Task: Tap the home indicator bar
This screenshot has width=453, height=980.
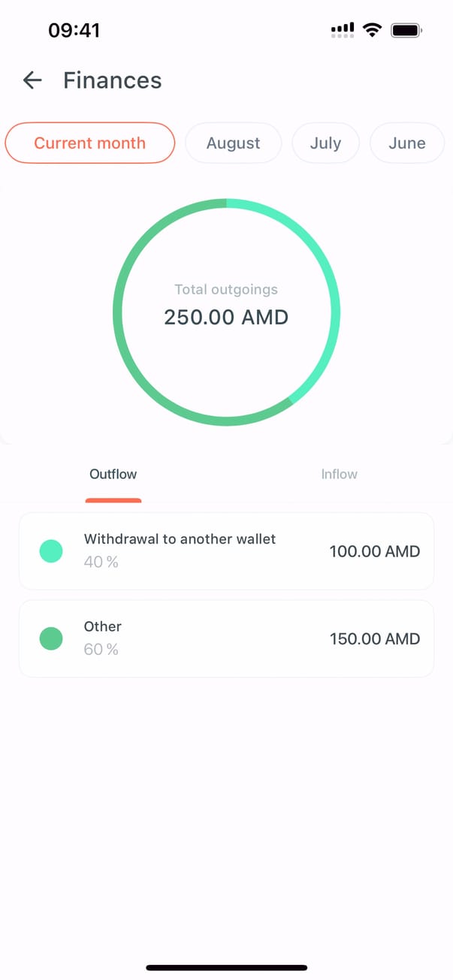Action: coord(226,967)
